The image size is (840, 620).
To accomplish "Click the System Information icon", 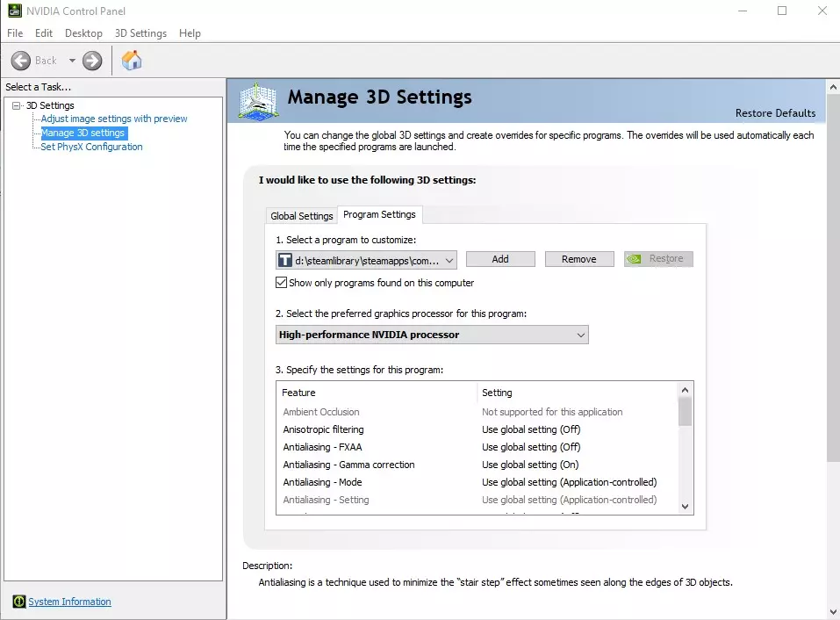I will pos(18,602).
